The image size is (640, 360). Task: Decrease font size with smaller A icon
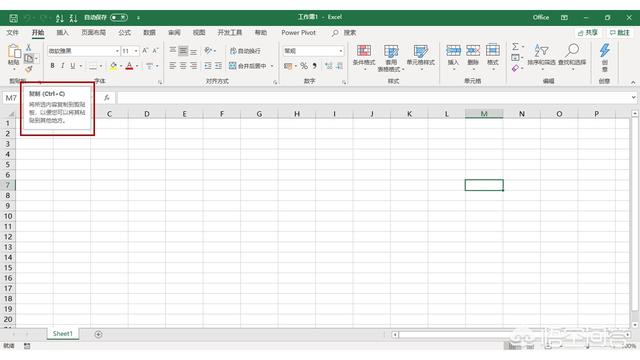[x=155, y=51]
